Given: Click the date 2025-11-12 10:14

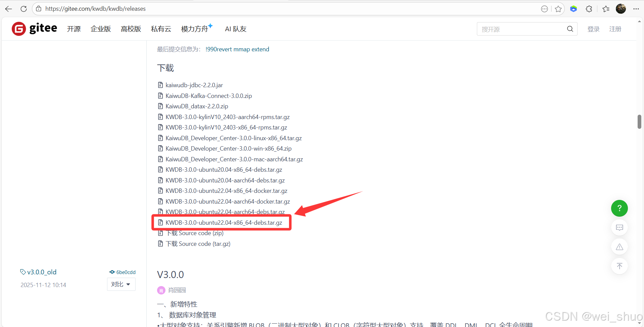Looking at the screenshot, I should tap(43, 285).
